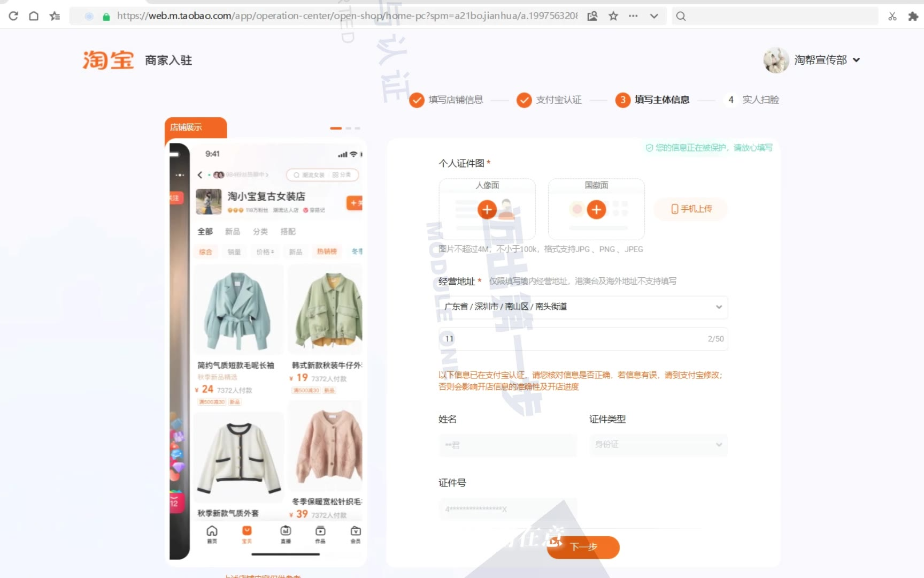Tap the 直播 live icon in the preview

[286, 534]
